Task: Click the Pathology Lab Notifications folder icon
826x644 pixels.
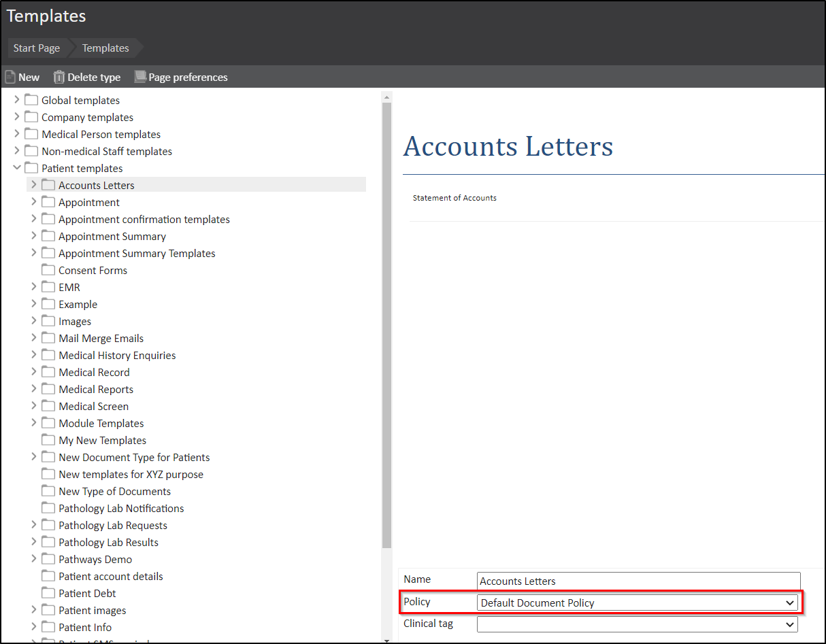Action: (x=48, y=508)
